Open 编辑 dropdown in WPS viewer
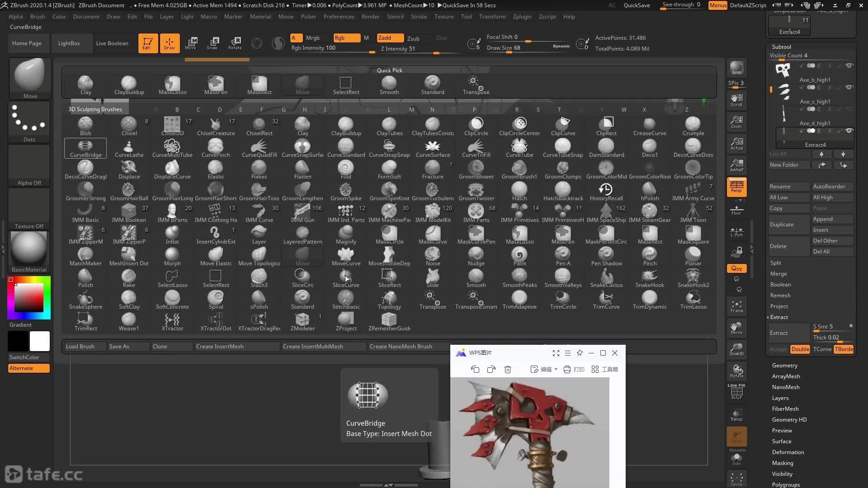Image resolution: width=868 pixels, height=488 pixels. (544, 369)
